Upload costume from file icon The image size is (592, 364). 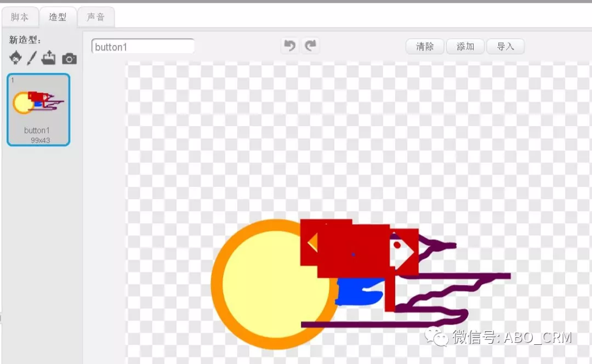(x=48, y=58)
